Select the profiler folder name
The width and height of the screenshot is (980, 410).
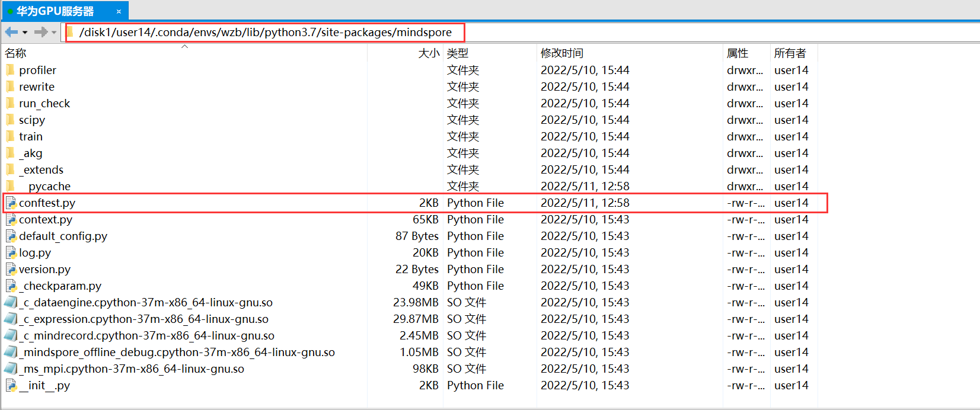37,70
